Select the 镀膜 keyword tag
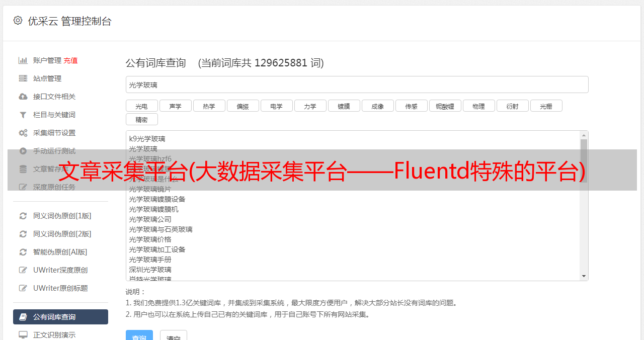This screenshot has width=644, height=340. [344, 106]
